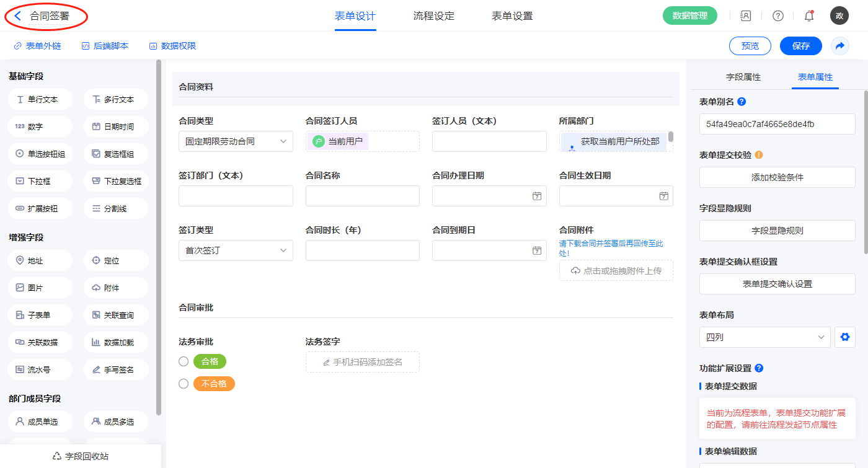Click the 合同名称 input field
Viewport: 868px width, 468px height.
click(x=362, y=196)
